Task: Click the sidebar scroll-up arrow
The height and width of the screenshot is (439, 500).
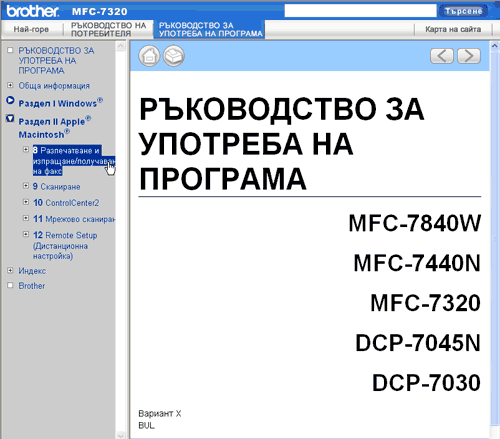Action: [121, 46]
